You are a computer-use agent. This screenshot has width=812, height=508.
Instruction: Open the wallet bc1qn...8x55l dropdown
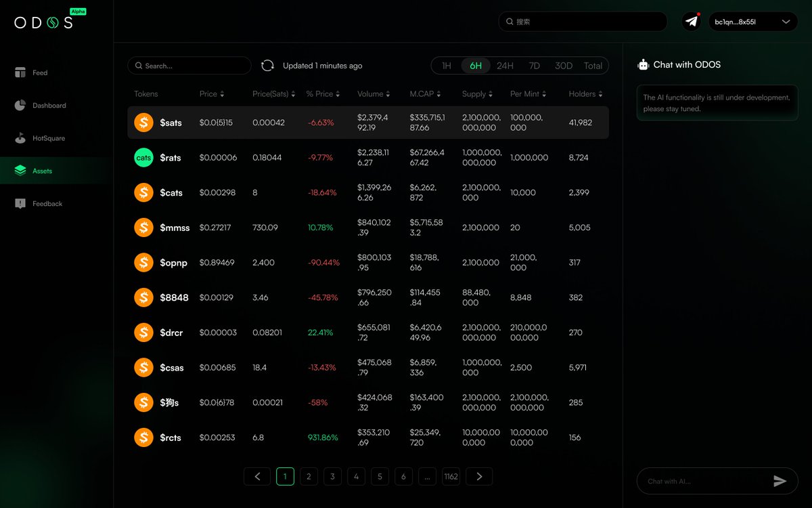pos(753,22)
